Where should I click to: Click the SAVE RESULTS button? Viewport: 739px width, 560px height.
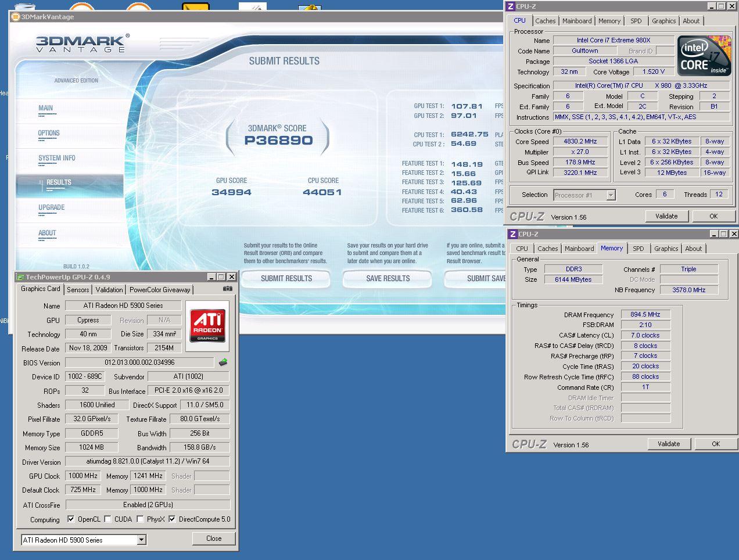click(x=388, y=279)
